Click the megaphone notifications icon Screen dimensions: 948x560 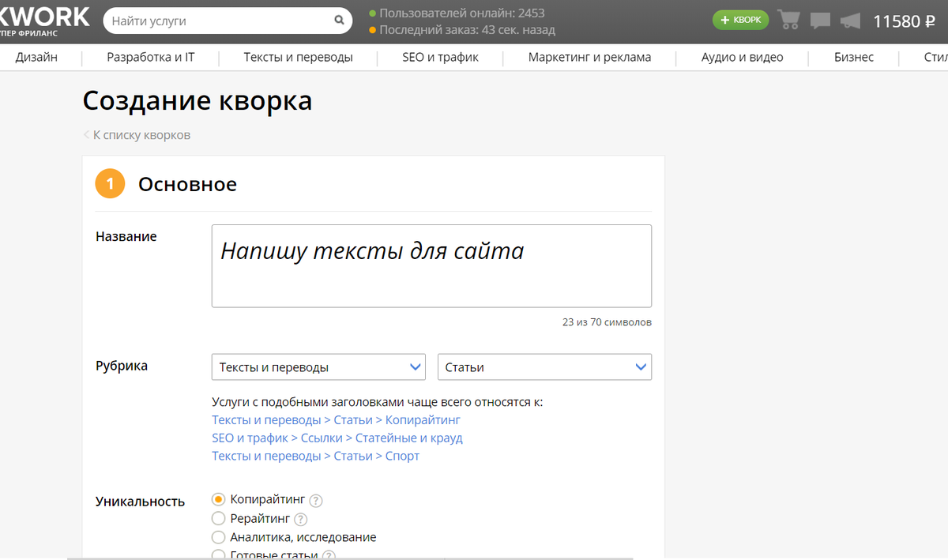click(x=850, y=20)
